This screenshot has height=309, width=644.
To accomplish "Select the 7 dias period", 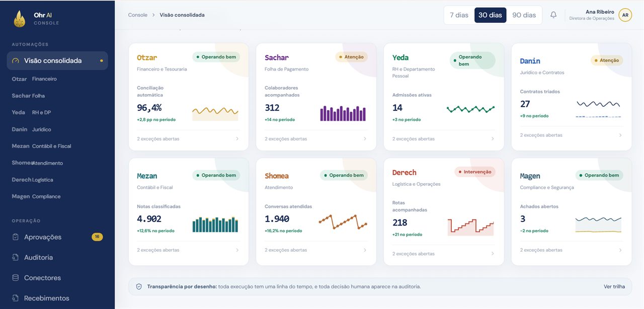I will (459, 15).
